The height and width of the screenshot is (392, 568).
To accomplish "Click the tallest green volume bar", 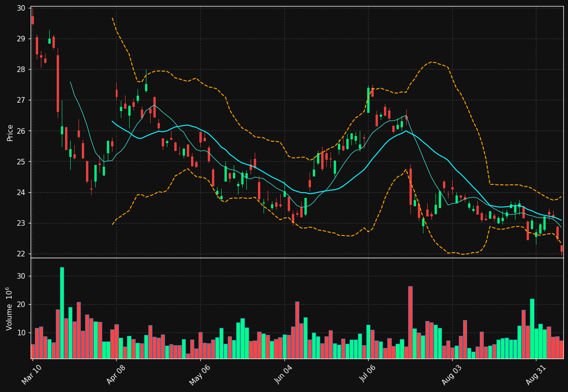I will (62, 313).
